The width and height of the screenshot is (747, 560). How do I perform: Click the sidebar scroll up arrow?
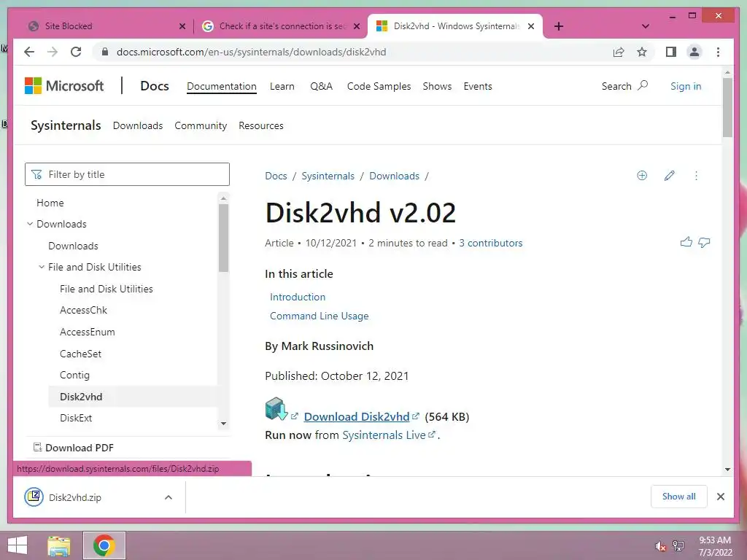click(x=223, y=198)
